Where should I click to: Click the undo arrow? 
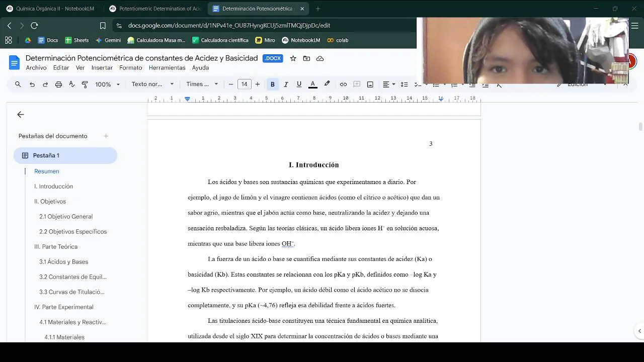(x=32, y=84)
